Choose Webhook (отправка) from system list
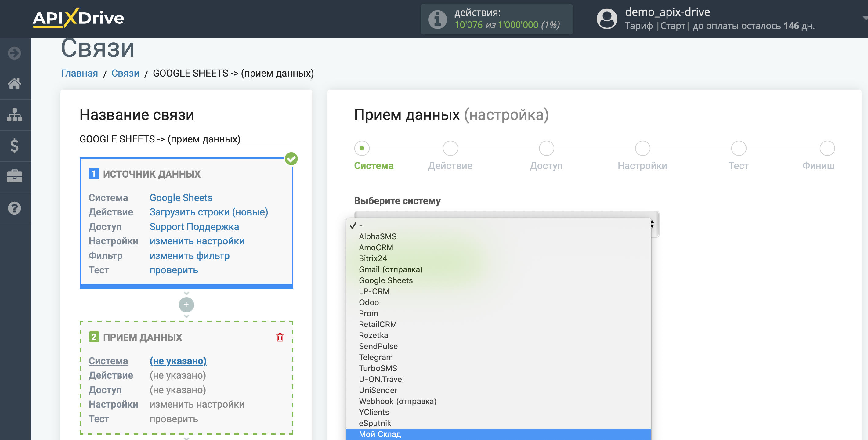Image resolution: width=868 pixels, height=440 pixels. 498,401
